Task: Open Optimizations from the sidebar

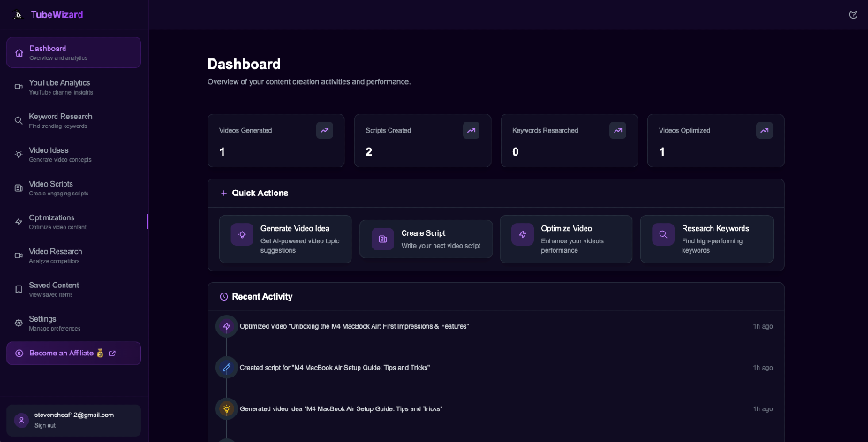Action: (x=73, y=222)
